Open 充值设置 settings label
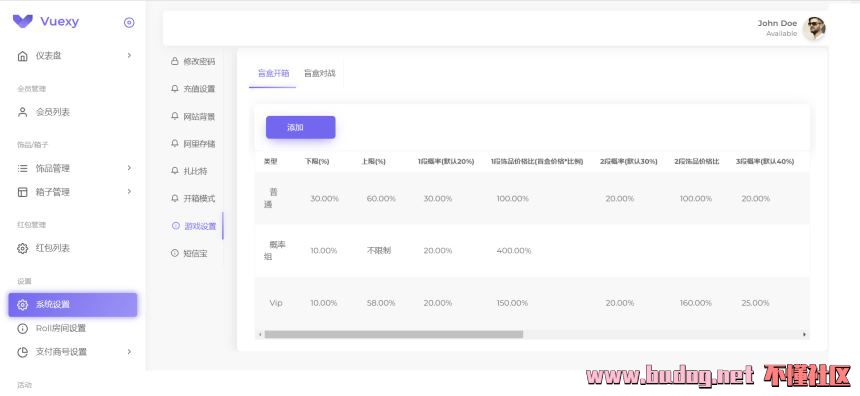860x396 pixels. point(199,89)
